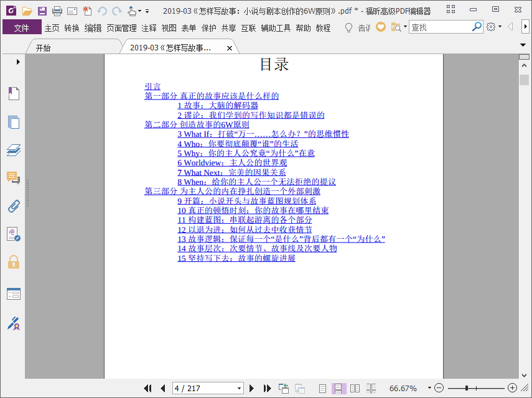Save the document with floppy icon
Image resolution: width=532 pixels, height=398 pixels.
42,11
